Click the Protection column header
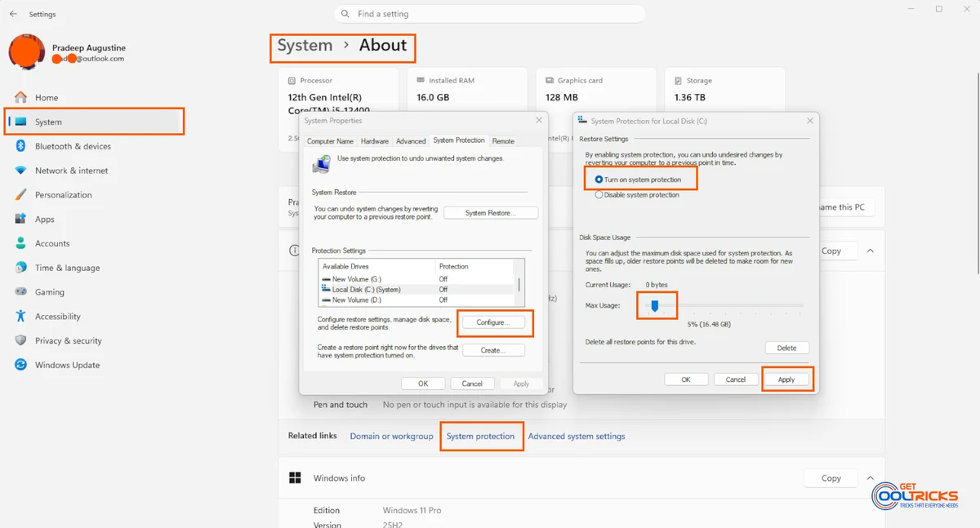This screenshot has height=528, width=980. [x=475, y=267]
